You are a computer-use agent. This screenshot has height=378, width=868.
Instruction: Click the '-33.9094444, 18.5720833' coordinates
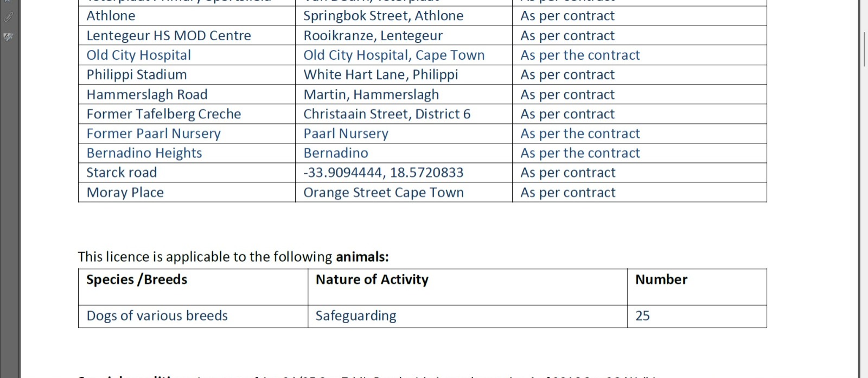pos(384,173)
